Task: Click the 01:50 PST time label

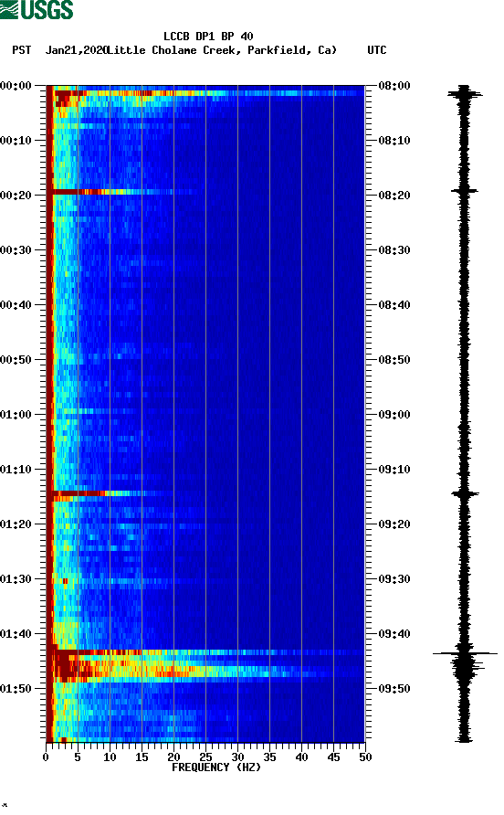Action: coord(16,689)
